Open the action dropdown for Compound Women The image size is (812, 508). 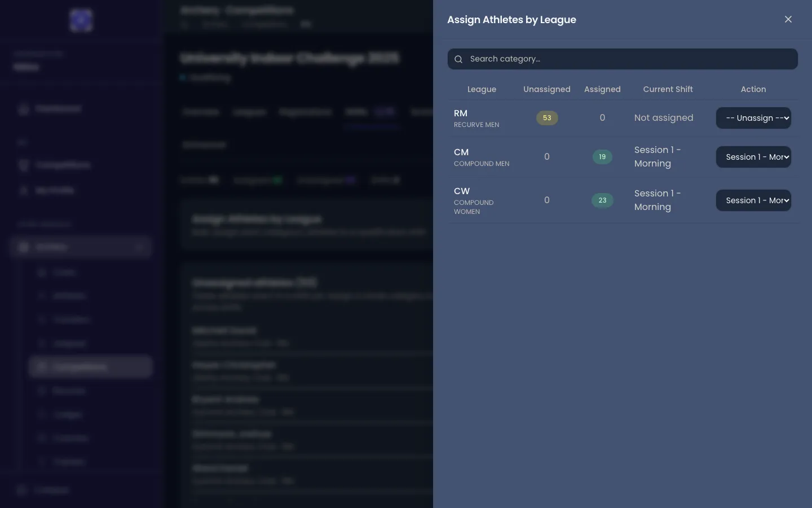click(753, 200)
